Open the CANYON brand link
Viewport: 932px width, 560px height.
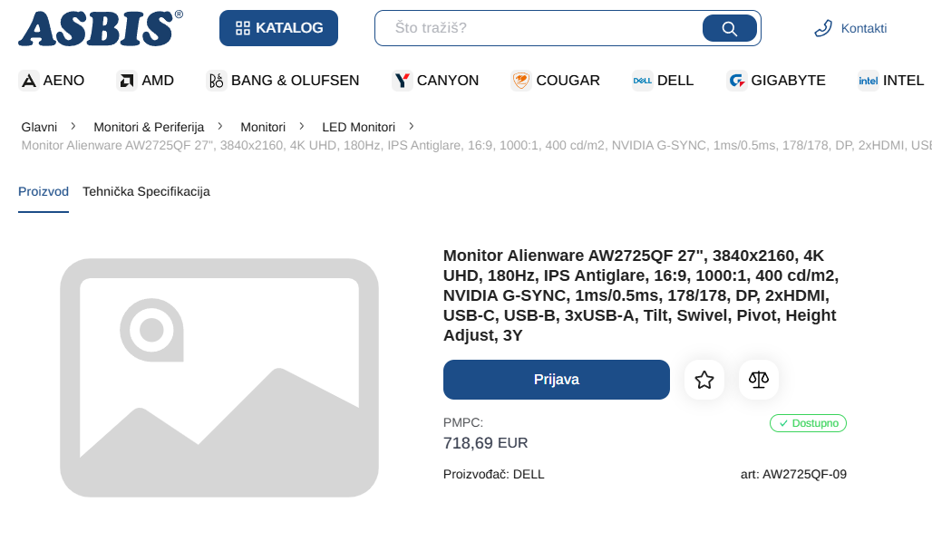[x=448, y=80]
